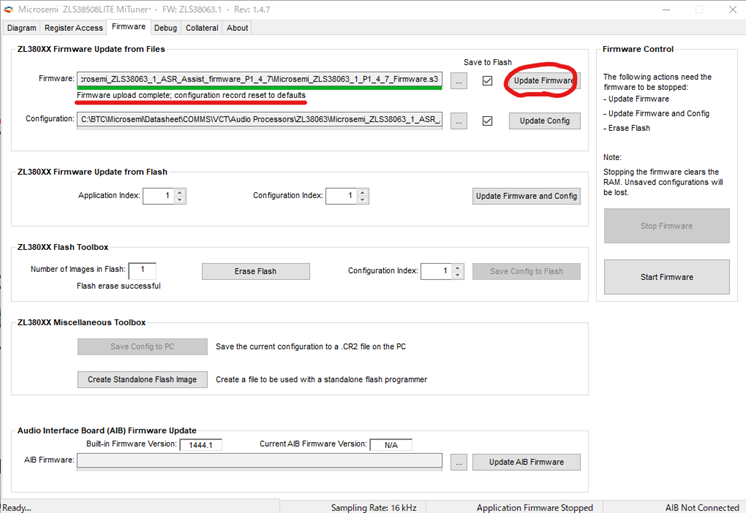Click the Update Config button
The image size is (746, 513).
(x=544, y=121)
